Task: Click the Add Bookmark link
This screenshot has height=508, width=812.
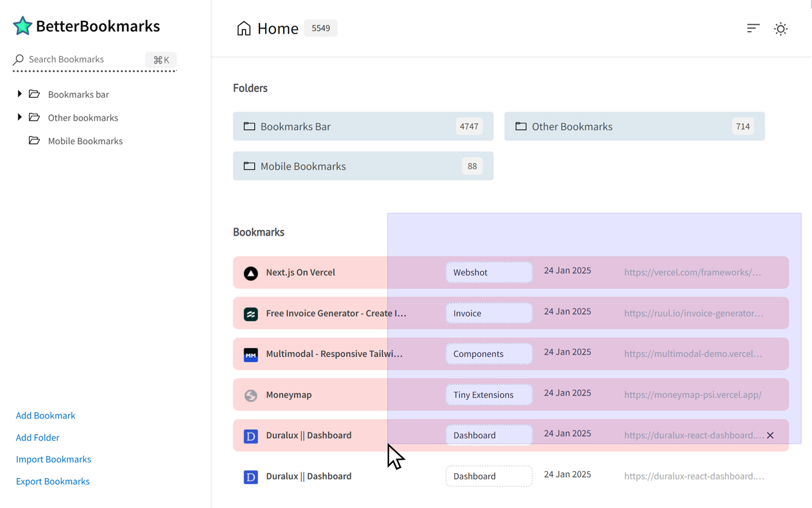Action: (x=46, y=415)
